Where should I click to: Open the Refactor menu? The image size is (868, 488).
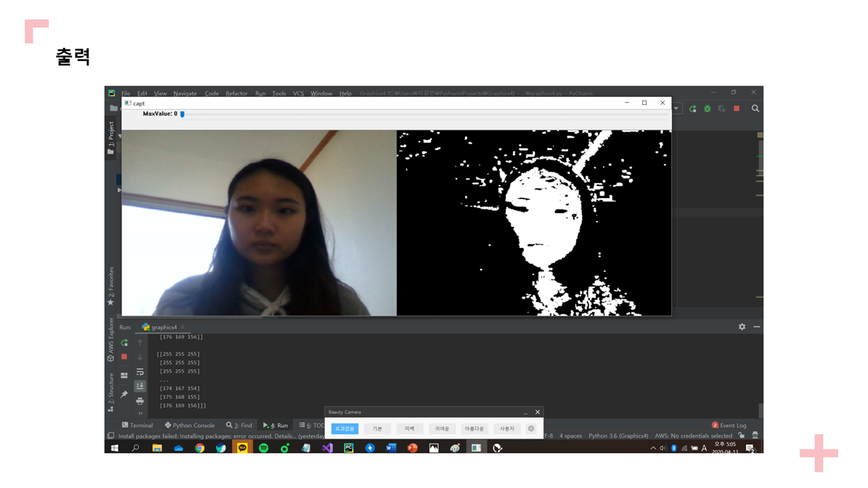pos(237,94)
